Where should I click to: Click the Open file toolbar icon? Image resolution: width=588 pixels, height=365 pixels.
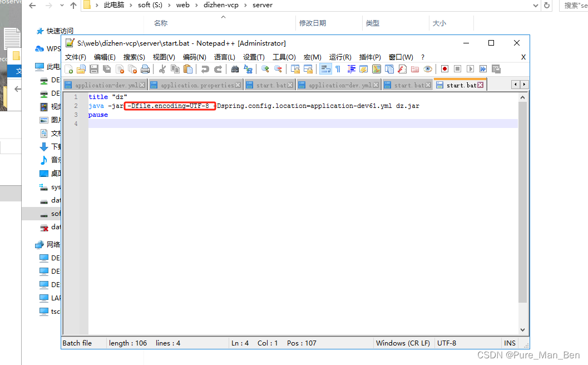pos(81,69)
